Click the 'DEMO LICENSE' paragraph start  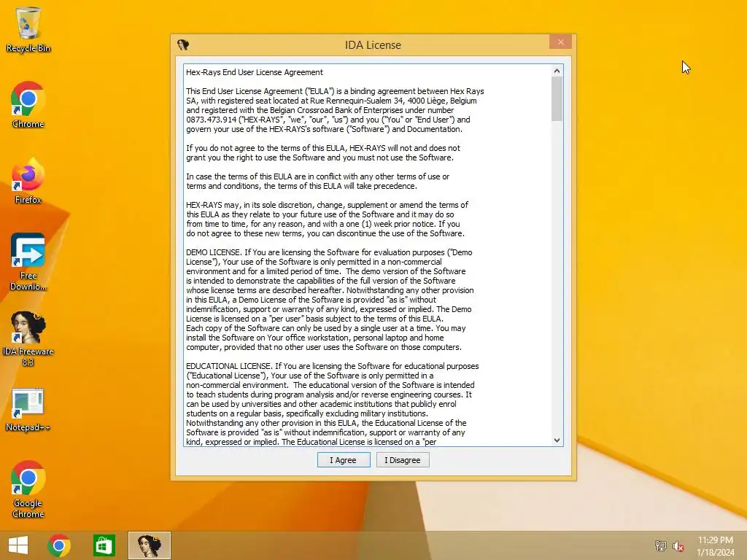point(213,252)
